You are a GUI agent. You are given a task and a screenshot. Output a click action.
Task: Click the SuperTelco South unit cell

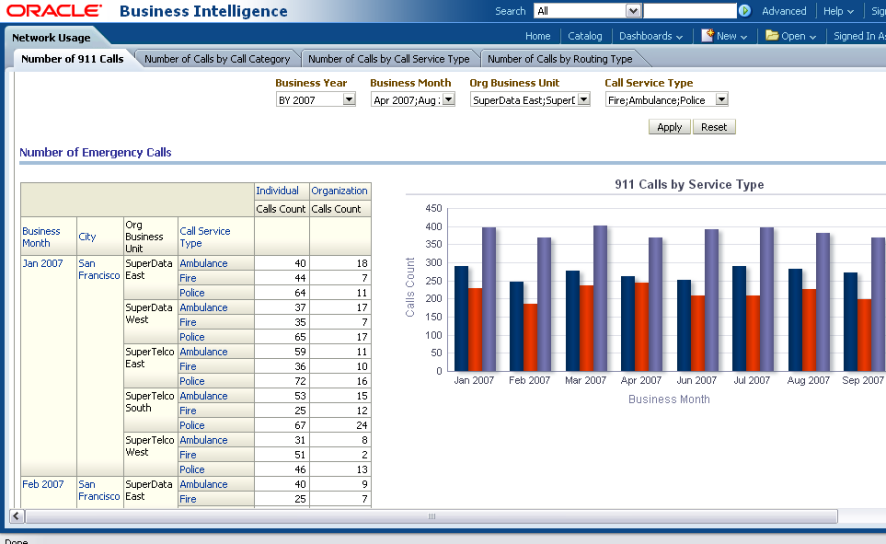click(150, 411)
